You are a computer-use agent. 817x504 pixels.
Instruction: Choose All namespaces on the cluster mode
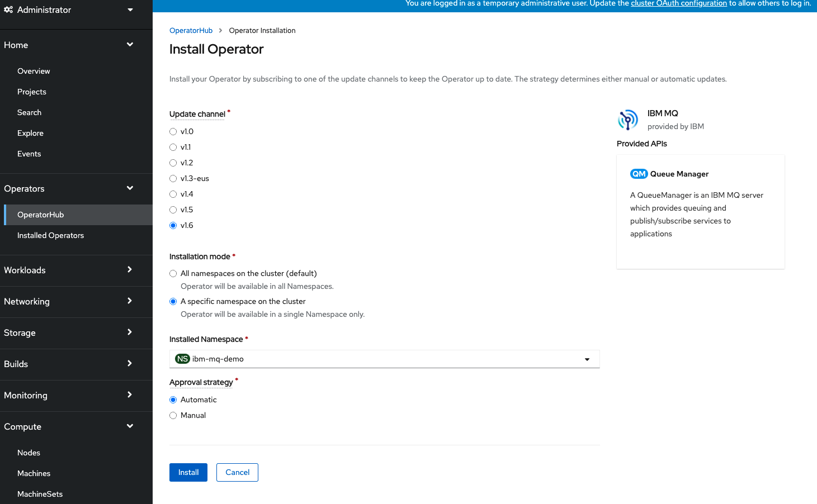point(173,274)
